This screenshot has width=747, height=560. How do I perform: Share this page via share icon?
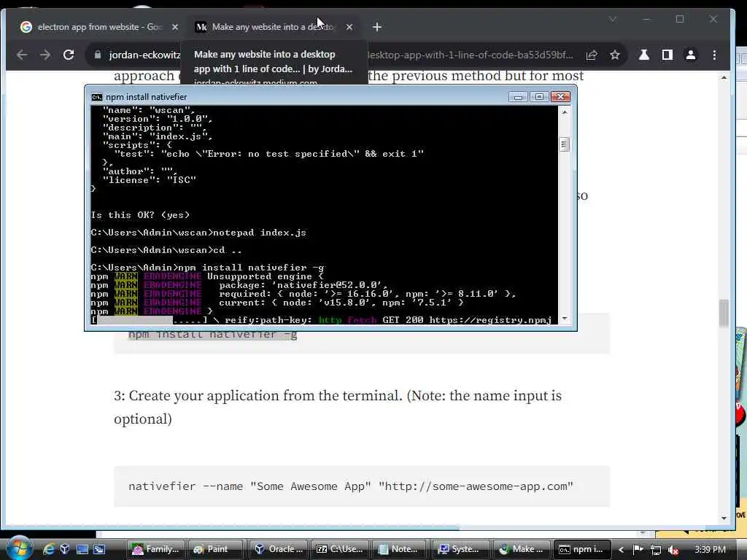[x=592, y=55]
